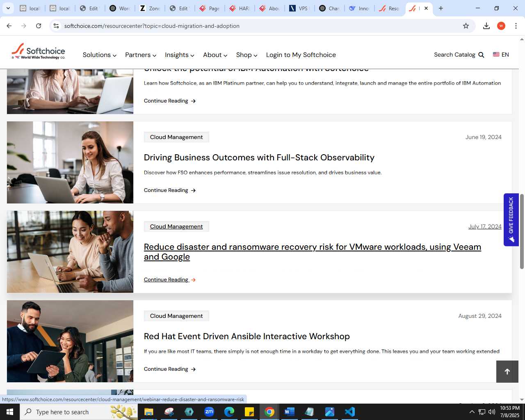Screen dimensions: 525x420
Task: Click the Search Catalog magnifier icon
Action: 482,55
